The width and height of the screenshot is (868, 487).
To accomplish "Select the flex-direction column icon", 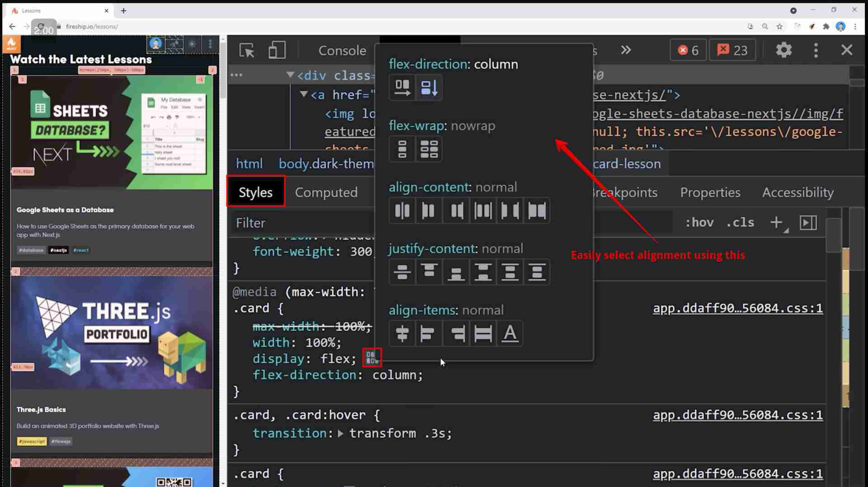I will (x=429, y=88).
